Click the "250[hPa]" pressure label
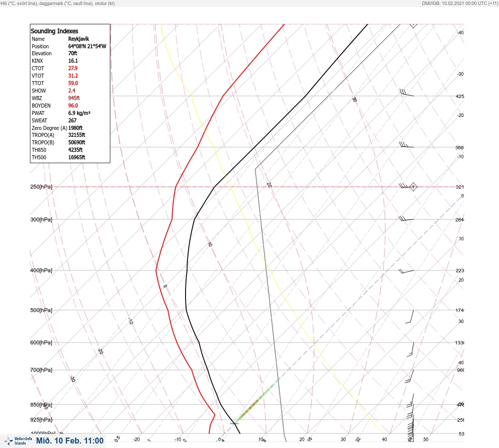The height and width of the screenshot is (448, 499). pyautogui.click(x=41, y=187)
